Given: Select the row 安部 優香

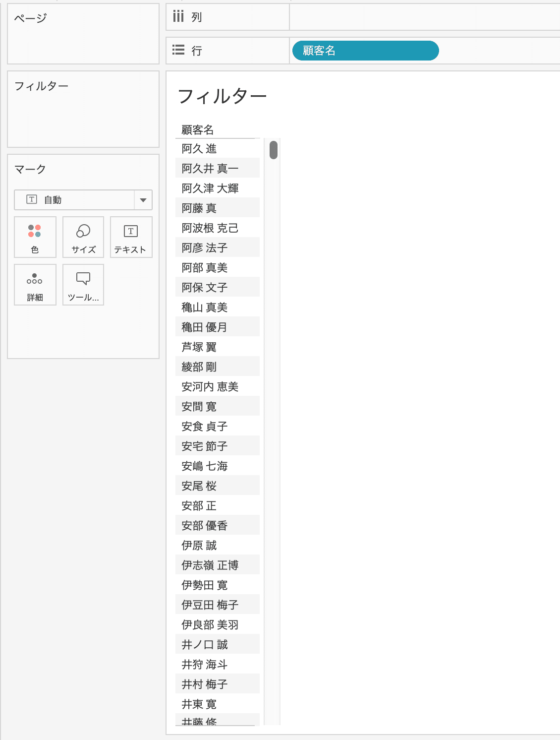Looking at the screenshot, I should point(218,525).
